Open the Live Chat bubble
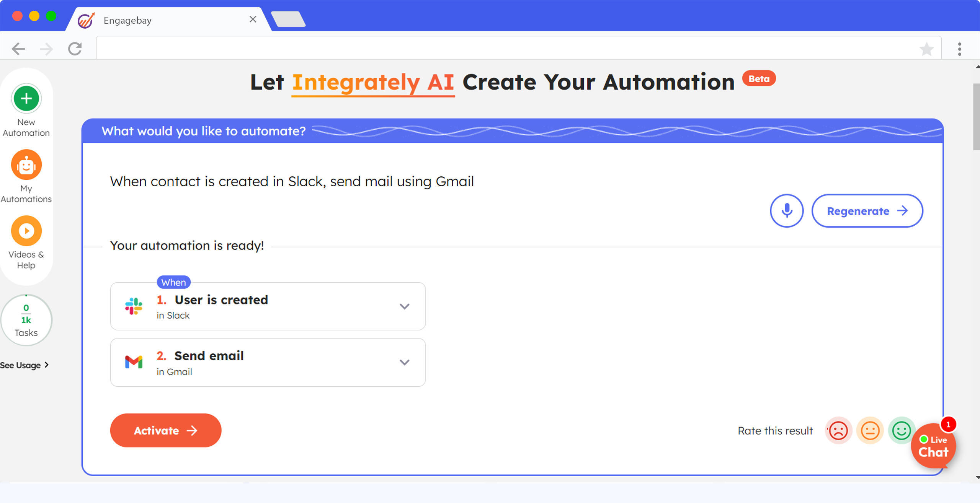Viewport: 980px width, 503px height. (x=933, y=446)
